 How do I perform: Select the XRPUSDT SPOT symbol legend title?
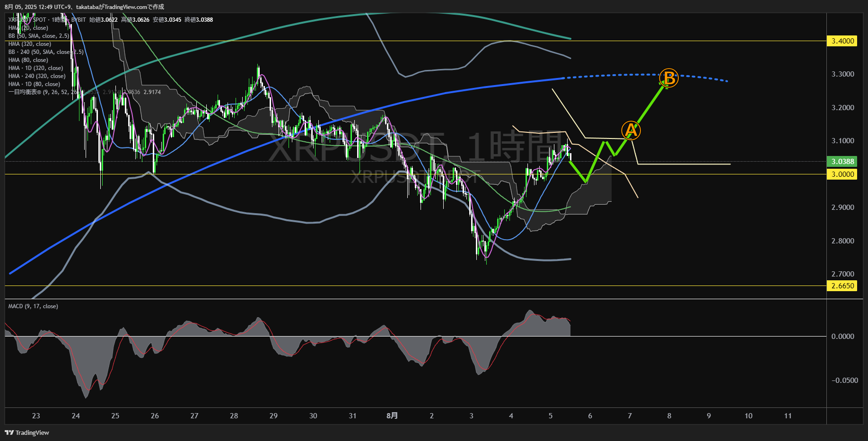(47, 20)
